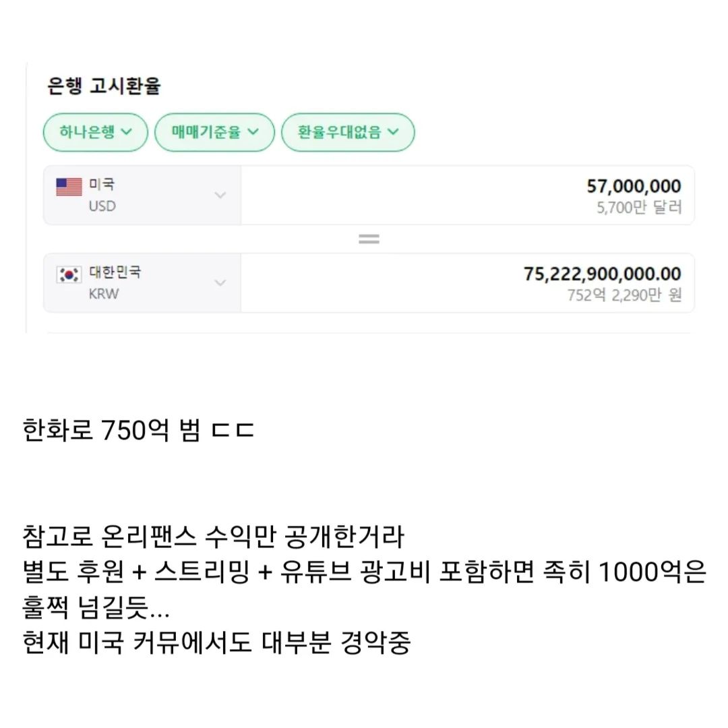The image size is (728, 728).
Task: Click the currency swap icon between rows
Action: (x=368, y=237)
